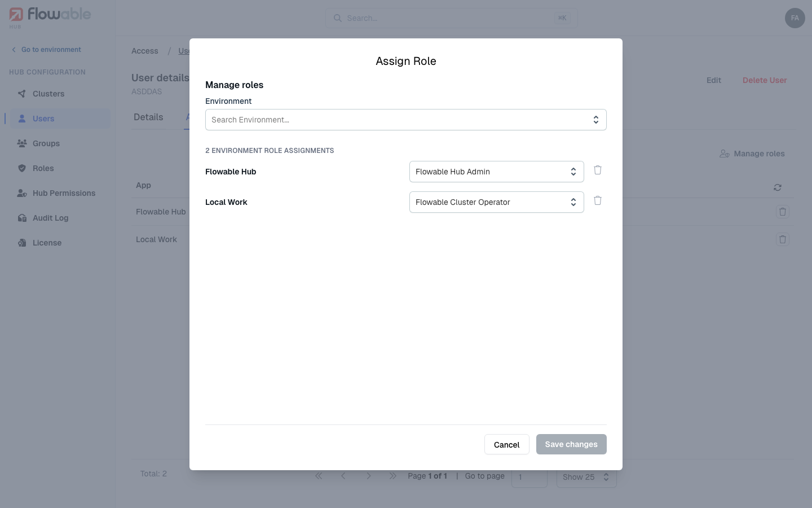
Task: Focus the top Search field
Action: [x=452, y=18]
